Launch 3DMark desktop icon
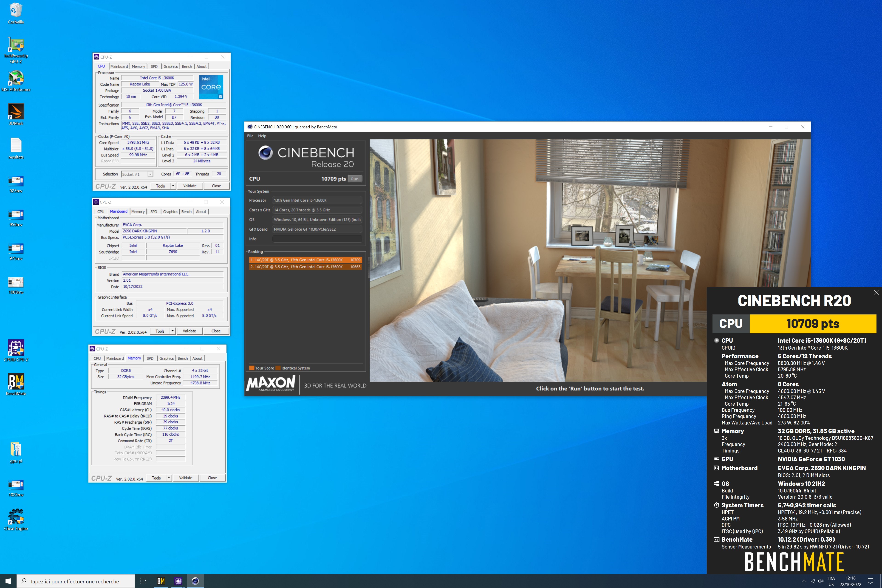The image size is (882, 588). [x=16, y=114]
